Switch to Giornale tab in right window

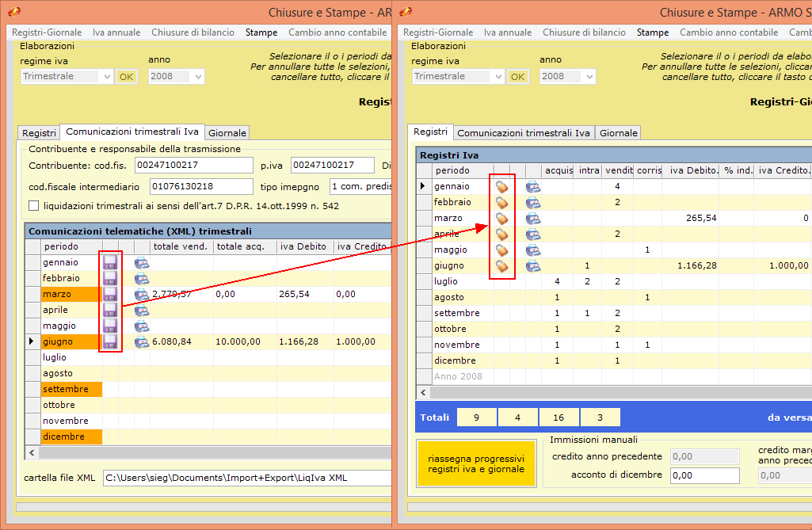pyautogui.click(x=618, y=133)
